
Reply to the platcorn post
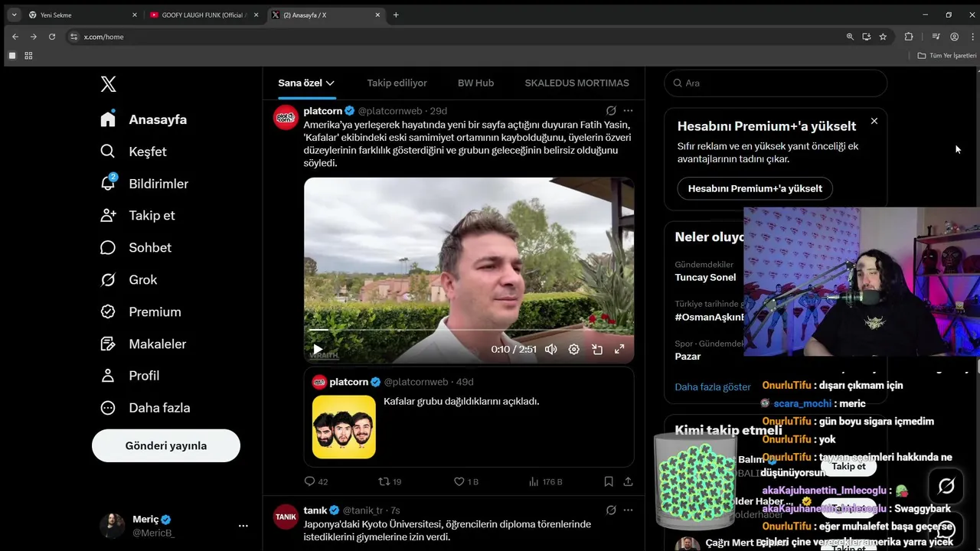tap(316, 481)
